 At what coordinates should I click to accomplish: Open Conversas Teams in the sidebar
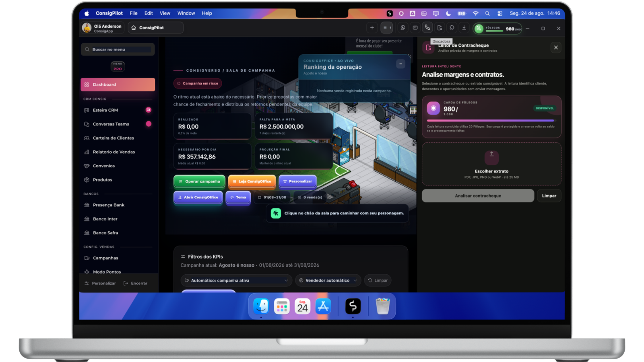(x=118, y=124)
